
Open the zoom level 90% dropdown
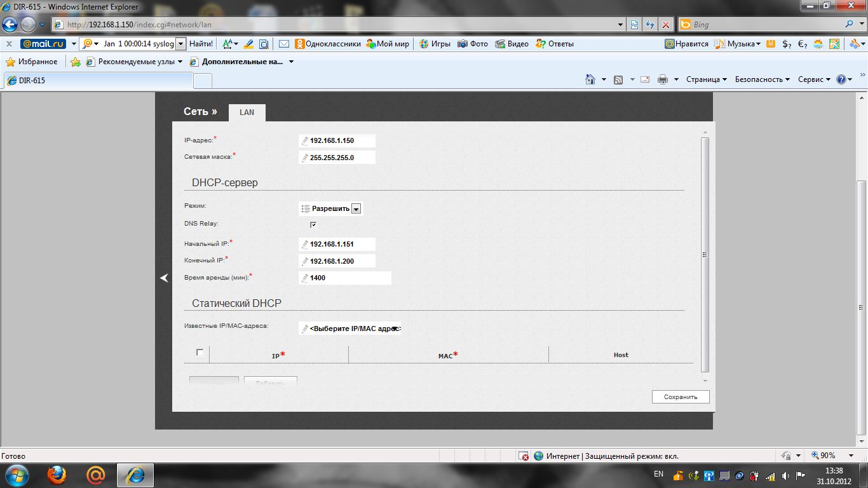[x=851, y=456]
